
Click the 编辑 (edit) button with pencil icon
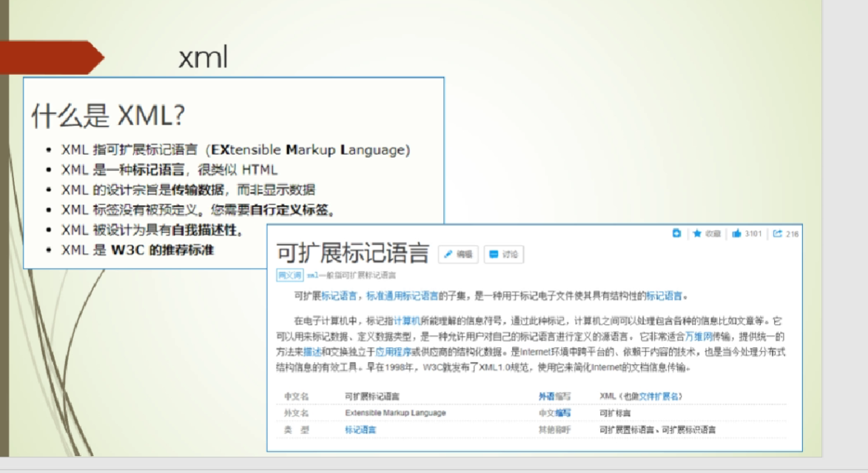[458, 254]
